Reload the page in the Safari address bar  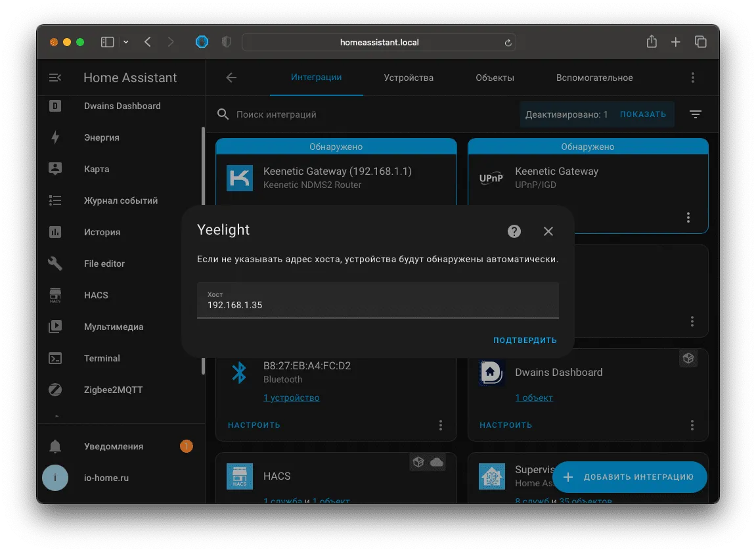pos(508,43)
